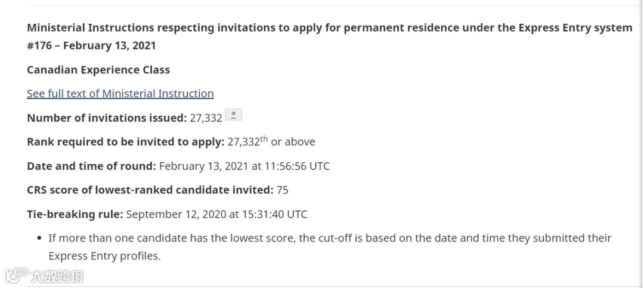Click the 'If more than one candidate' explanation line
Screen dimensions: 644x288
point(330,239)
